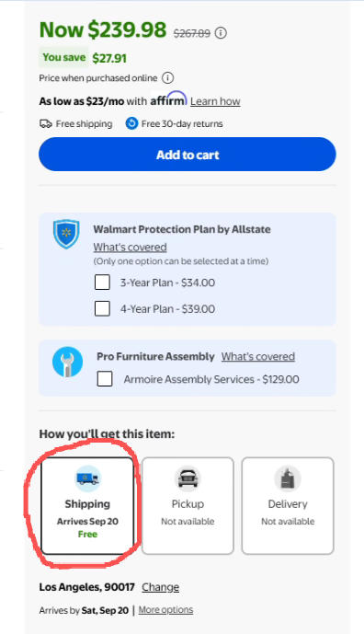This screenshot has height=634, width=364.
Task: Check the 4-Year Plan - $39.00 checkbox
Action: click(102, 309)
